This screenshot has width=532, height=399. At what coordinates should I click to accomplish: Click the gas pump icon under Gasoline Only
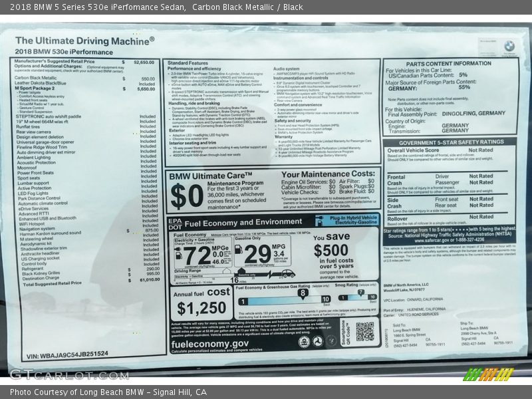tap(239, 249)
